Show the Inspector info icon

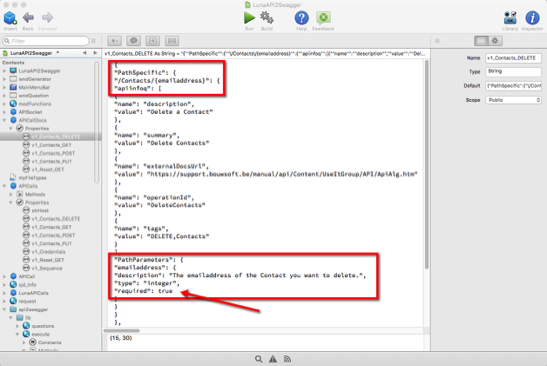coord(532,17)
